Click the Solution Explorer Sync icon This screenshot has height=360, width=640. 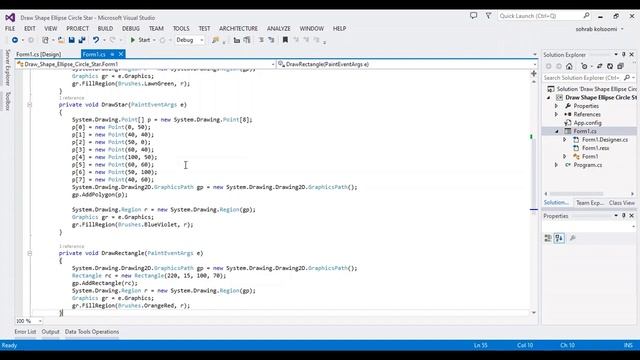[x=599, y=66]
